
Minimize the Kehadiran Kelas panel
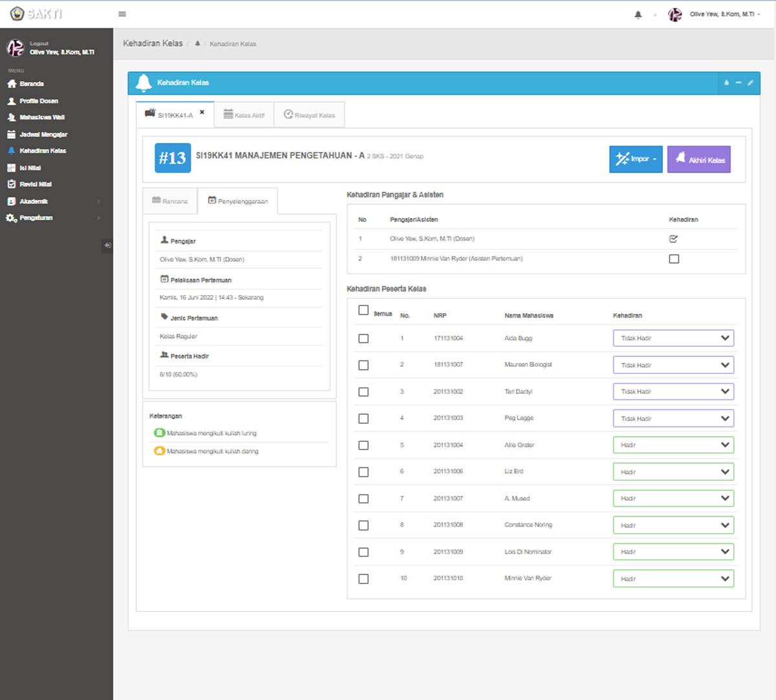click(738, 83)
